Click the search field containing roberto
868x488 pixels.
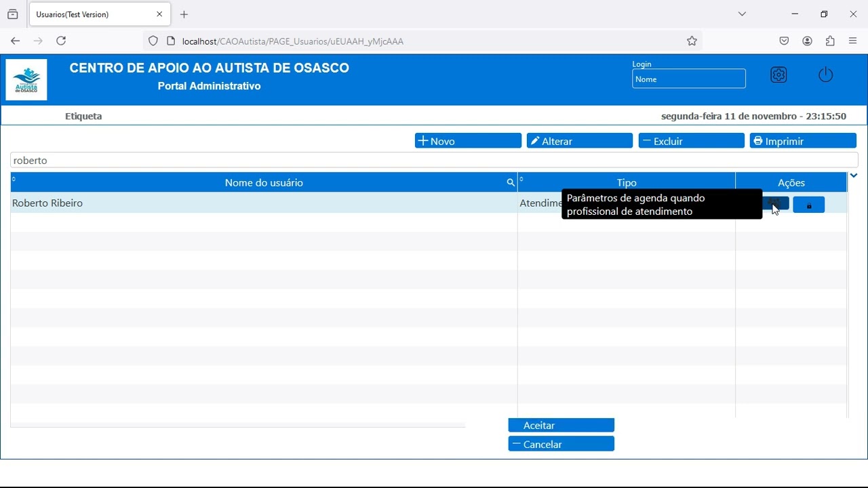(x=434, y=161)
